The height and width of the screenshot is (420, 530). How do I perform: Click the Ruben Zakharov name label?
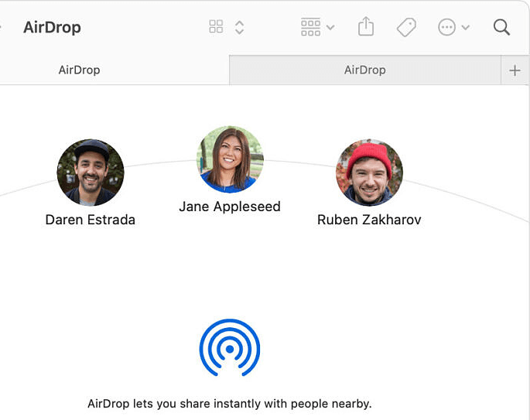369,220
